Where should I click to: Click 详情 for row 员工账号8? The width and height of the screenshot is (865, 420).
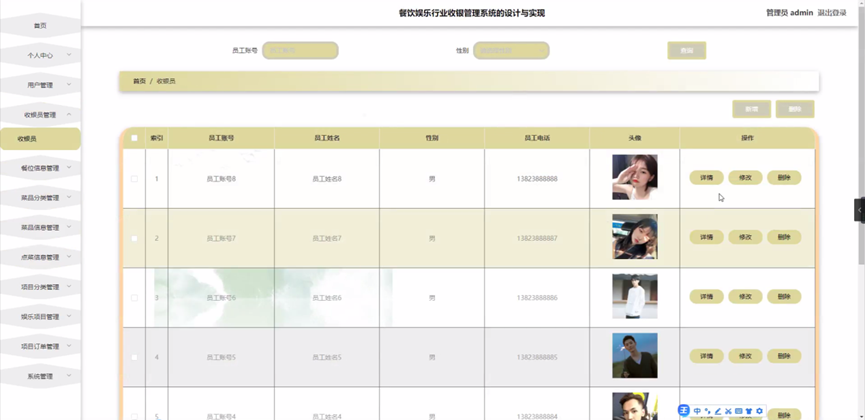coord(707,178)
